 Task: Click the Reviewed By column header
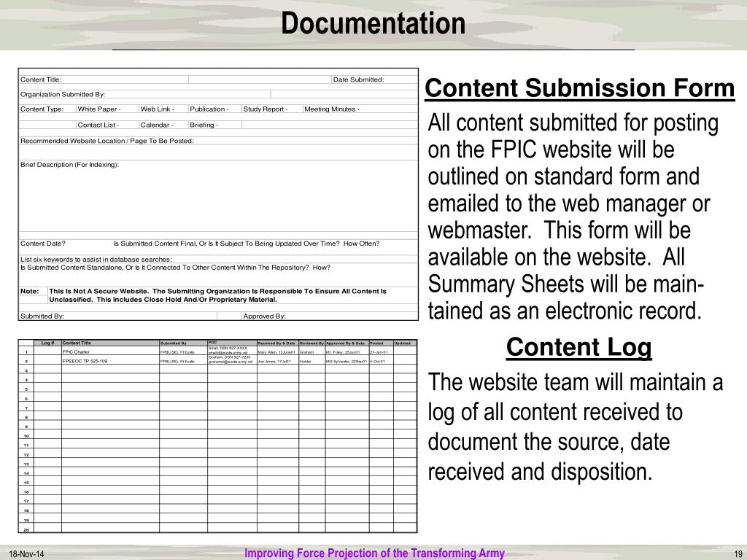[311, 343]
